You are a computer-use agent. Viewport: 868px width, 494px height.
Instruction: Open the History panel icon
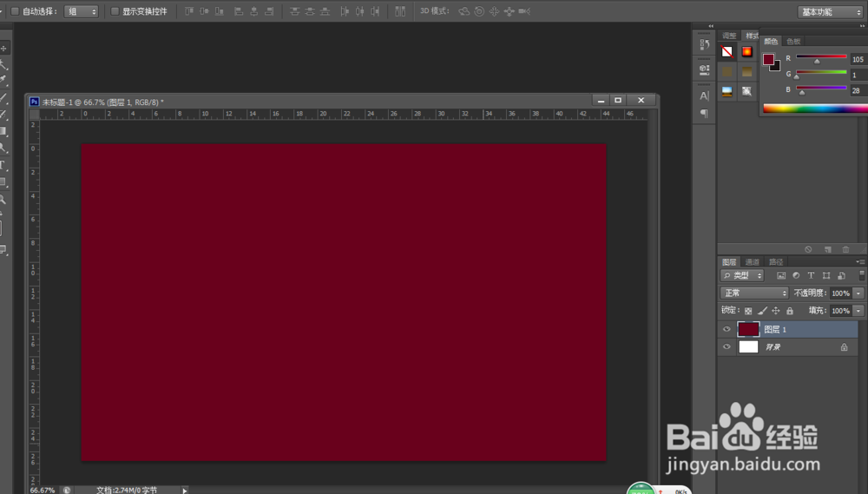[704, 44]
